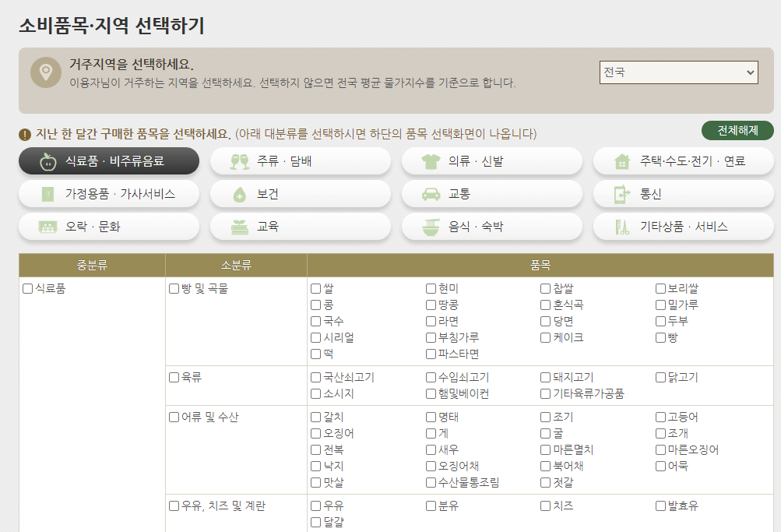Select the 기타상품·서비스 category icon
781x532 pixels.
(x=621, y=226)
